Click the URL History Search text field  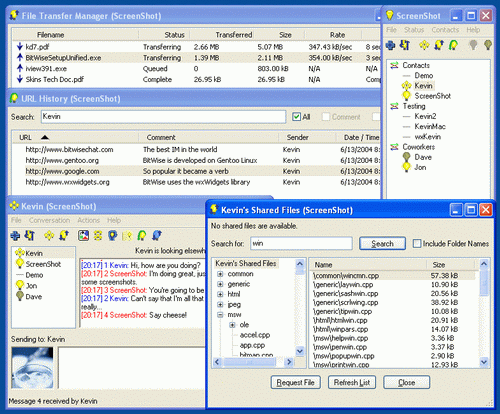(163, 117)
